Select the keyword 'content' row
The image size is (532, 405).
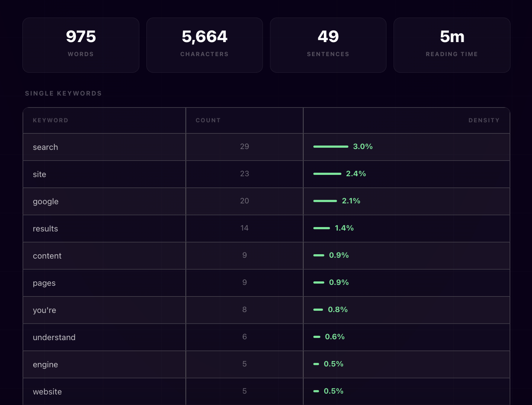click(104, 256)
